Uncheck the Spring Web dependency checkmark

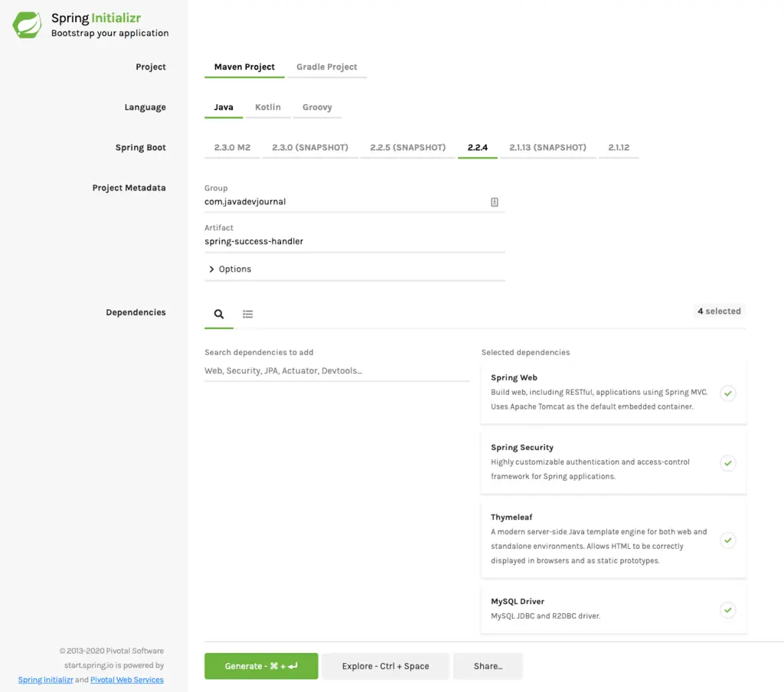pyautogui.click(x=727, y=393)
